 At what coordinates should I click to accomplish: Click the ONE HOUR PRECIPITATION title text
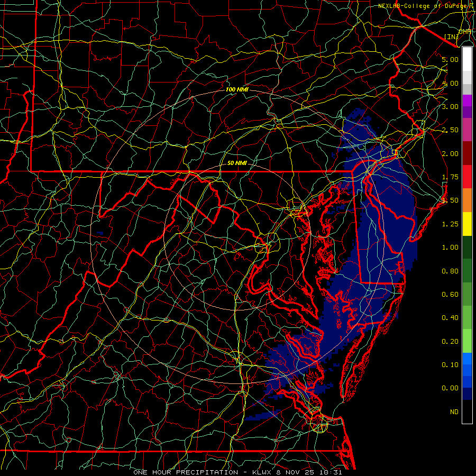click(186, 472)
